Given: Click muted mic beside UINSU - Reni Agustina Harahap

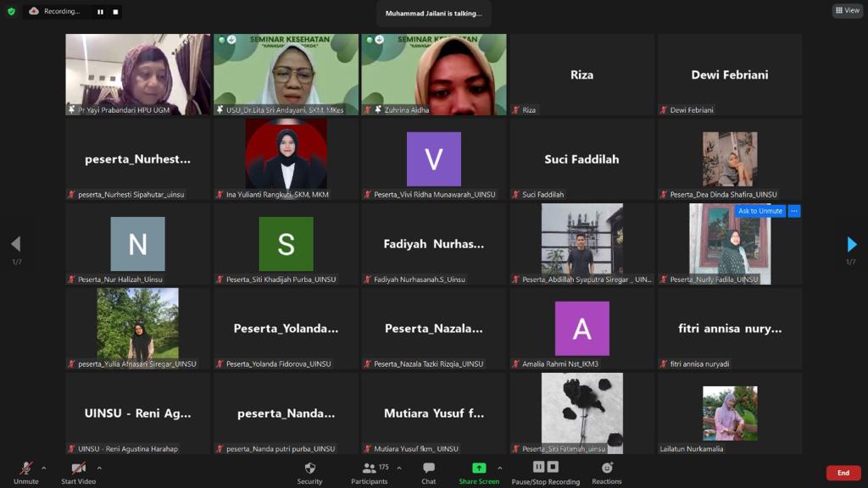Looking at the screenshot, I should (x=71, y=449).
